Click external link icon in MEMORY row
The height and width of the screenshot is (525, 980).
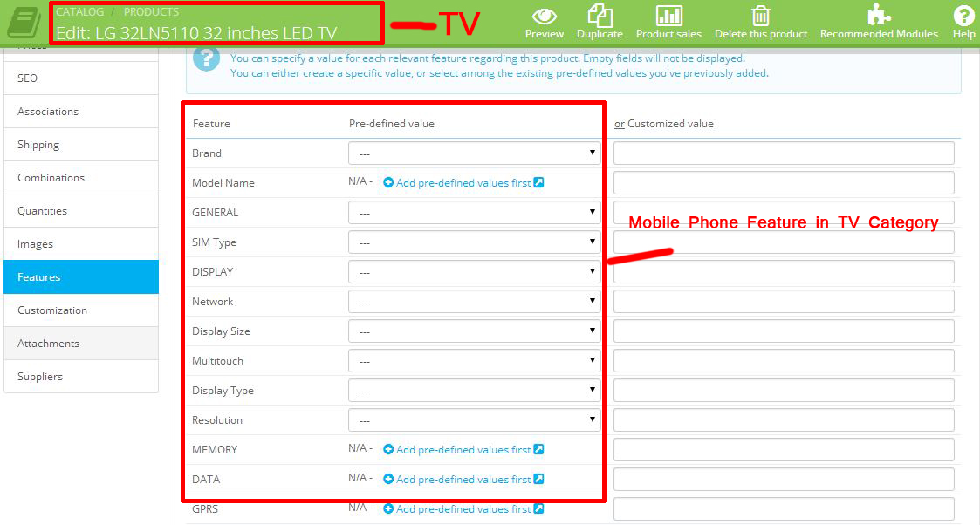coord(538,449)
